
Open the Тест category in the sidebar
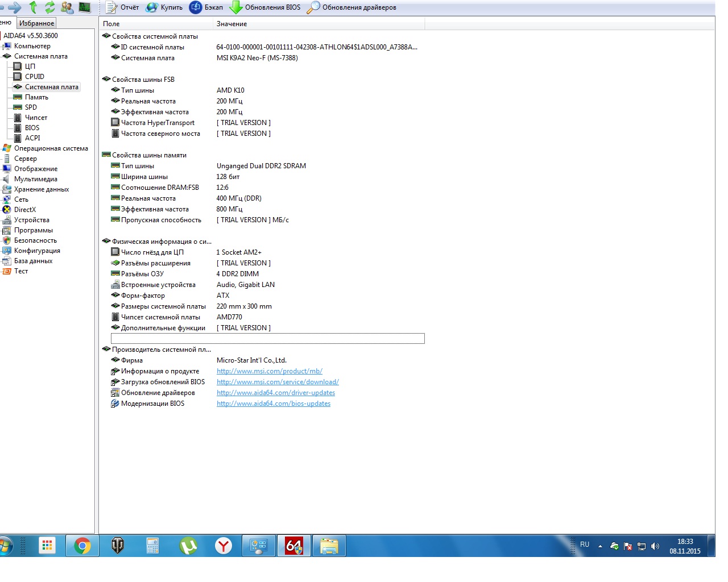click(21, 271)
